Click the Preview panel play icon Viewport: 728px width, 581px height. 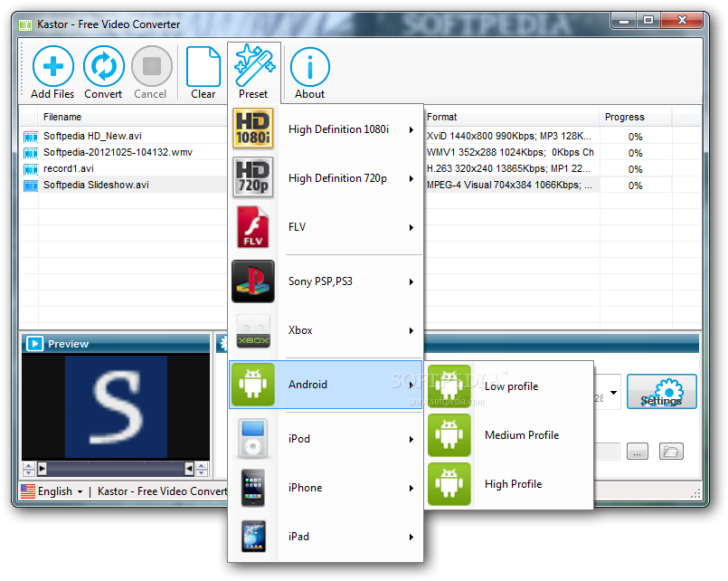pos(35,344)
